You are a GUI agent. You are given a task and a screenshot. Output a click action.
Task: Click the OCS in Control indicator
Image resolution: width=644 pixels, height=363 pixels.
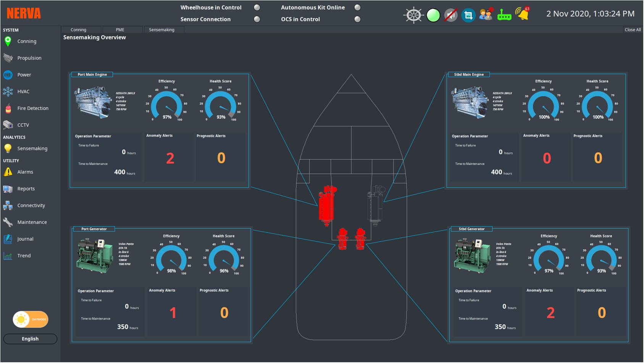click(357, 19)
